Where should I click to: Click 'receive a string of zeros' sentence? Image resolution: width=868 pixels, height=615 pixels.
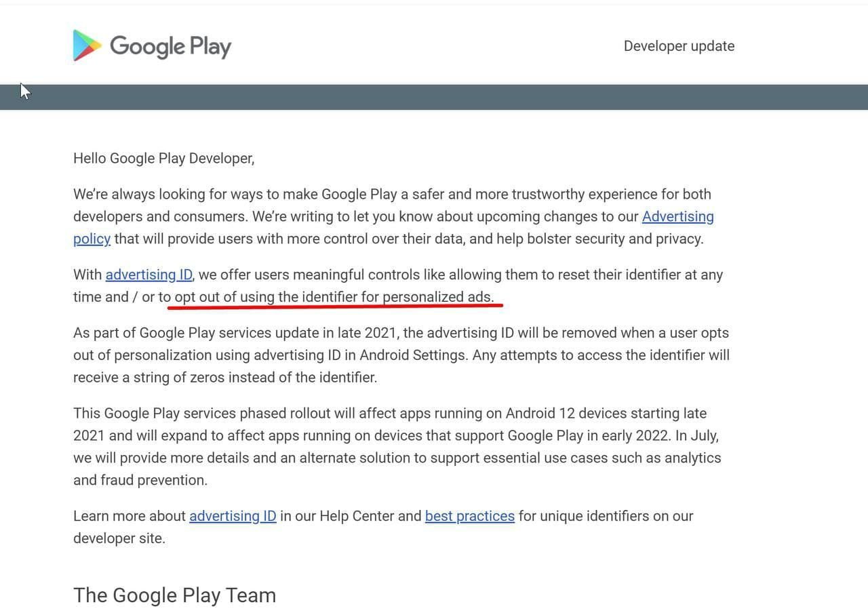(225, 378)
